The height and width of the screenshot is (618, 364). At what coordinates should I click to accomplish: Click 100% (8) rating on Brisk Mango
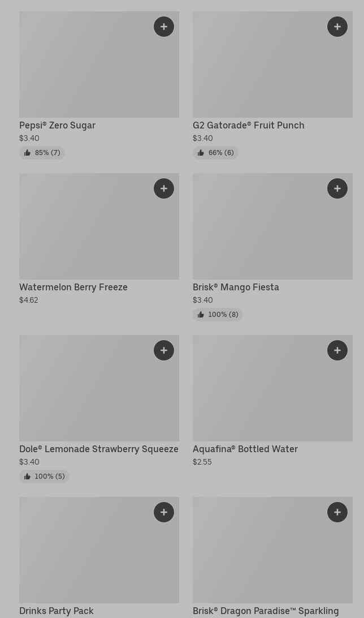tap(218, 315)
